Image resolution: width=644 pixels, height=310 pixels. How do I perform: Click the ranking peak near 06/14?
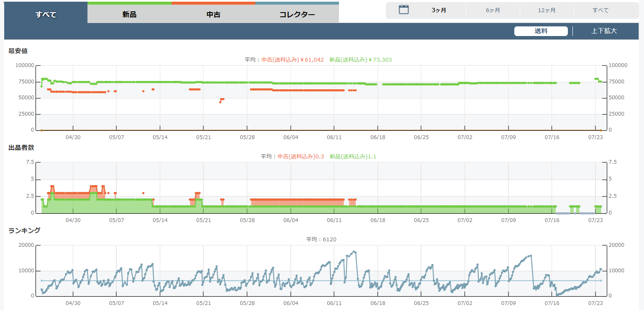(354, 252)
